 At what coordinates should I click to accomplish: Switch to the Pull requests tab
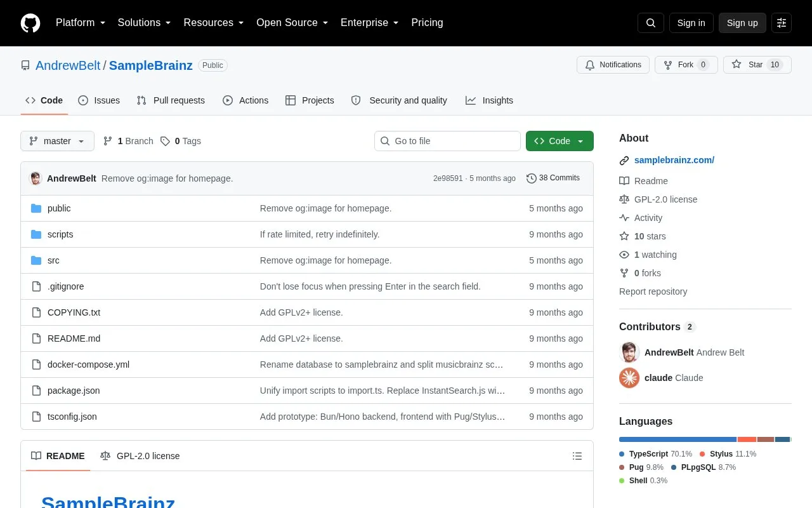click(171, 100)
